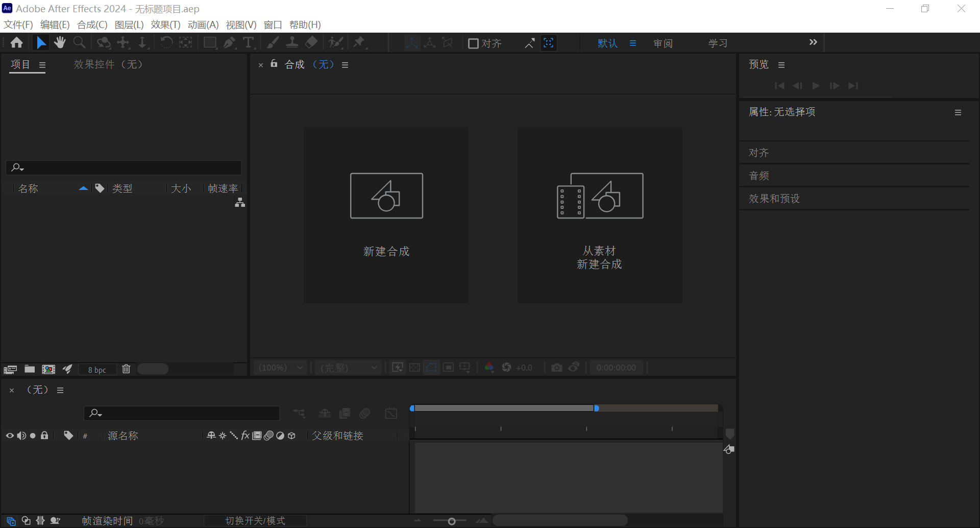Click the work area start handle

tap(412, 408)
